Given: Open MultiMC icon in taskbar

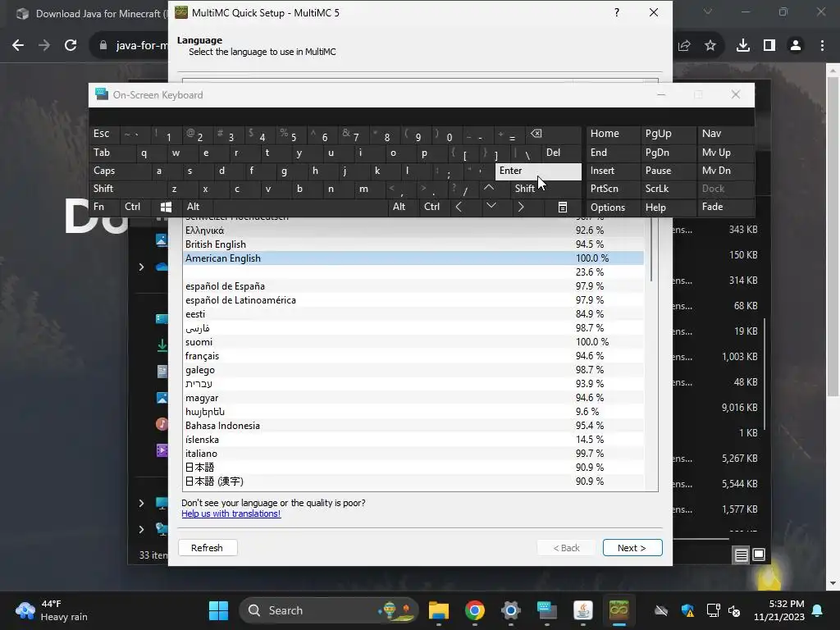Looking at the screenshot, I should 619,610.
